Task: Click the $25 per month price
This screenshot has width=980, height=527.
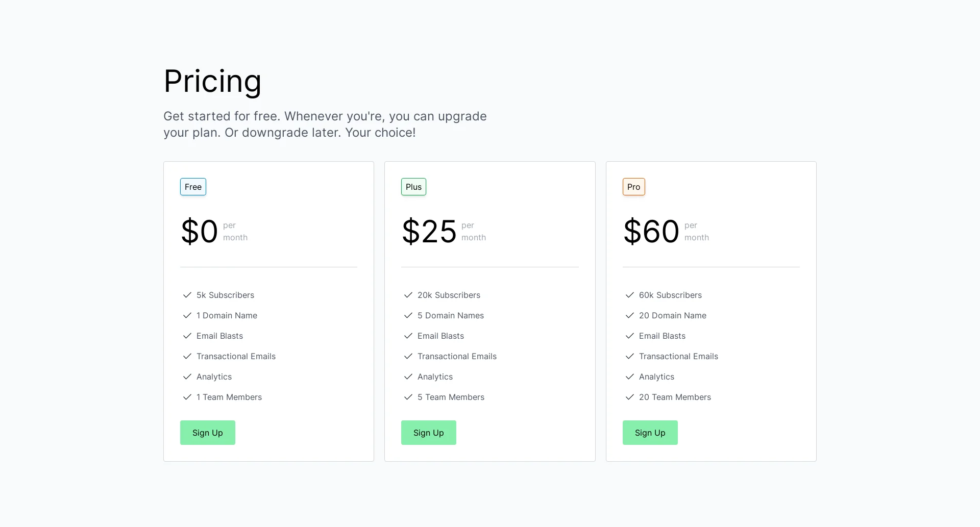Action: [x=429, y=232]
